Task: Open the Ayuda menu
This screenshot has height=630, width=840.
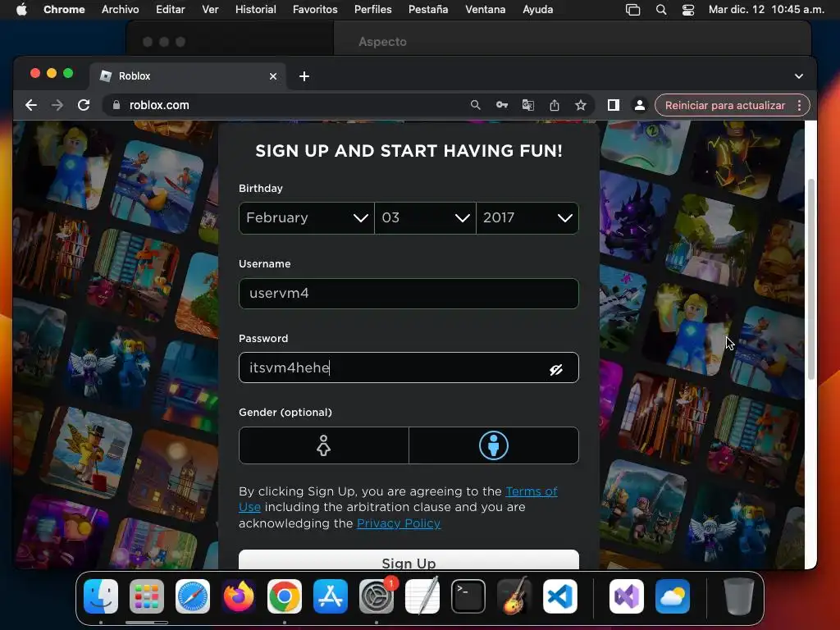Action: (x=538, y=9)
